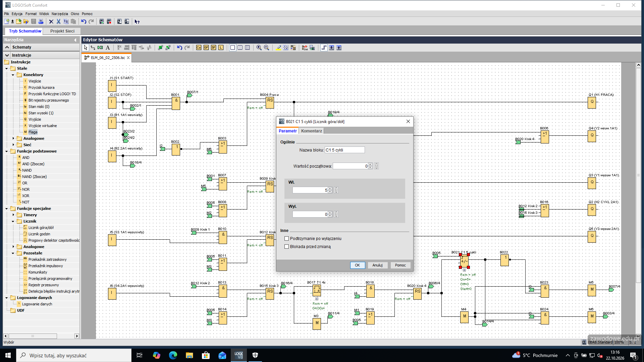
Task: Open the Edycja menu
Action: [x=17, y=14]
